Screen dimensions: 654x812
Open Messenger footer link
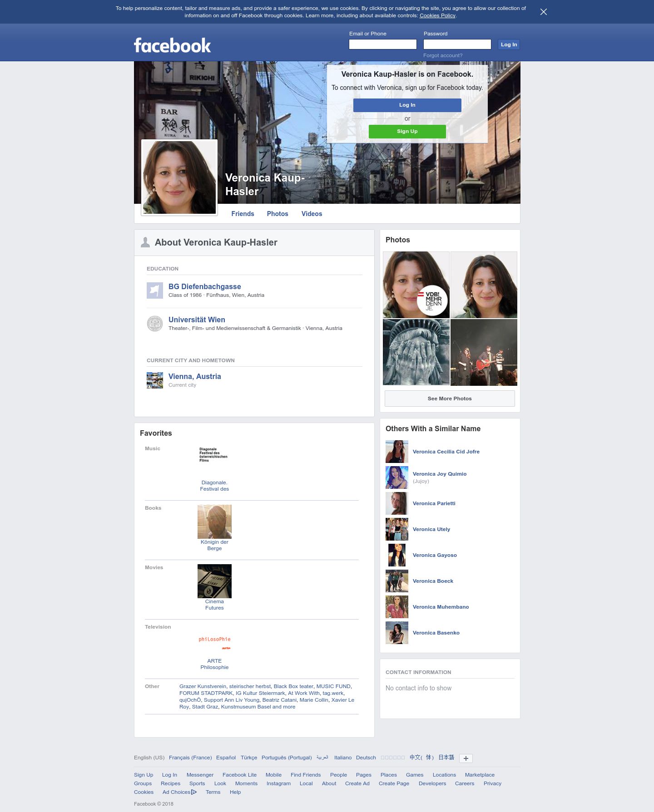click(x=200, y=775)
